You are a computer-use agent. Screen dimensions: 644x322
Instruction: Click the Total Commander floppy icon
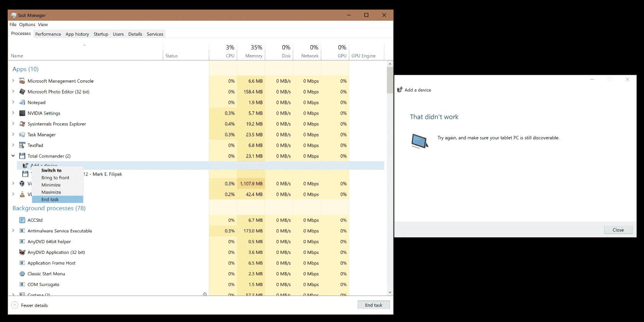click(22, 156)
